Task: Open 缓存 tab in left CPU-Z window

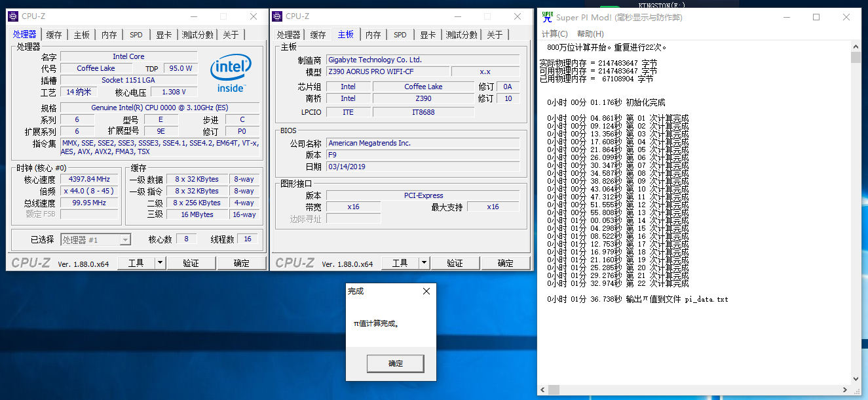Action: coord(54,35)
